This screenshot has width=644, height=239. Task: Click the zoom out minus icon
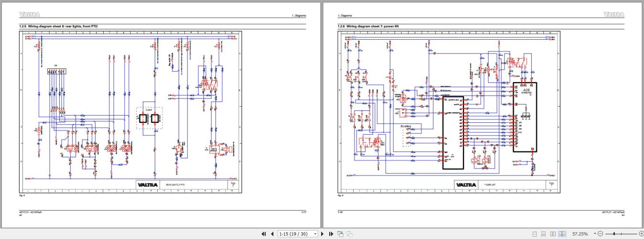click(600, 234)
